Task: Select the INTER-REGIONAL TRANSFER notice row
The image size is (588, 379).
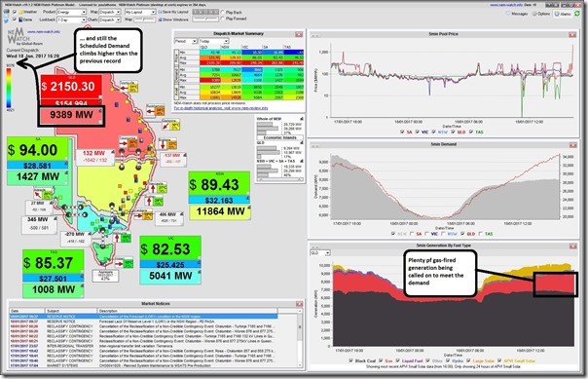Action: (144, 346)
